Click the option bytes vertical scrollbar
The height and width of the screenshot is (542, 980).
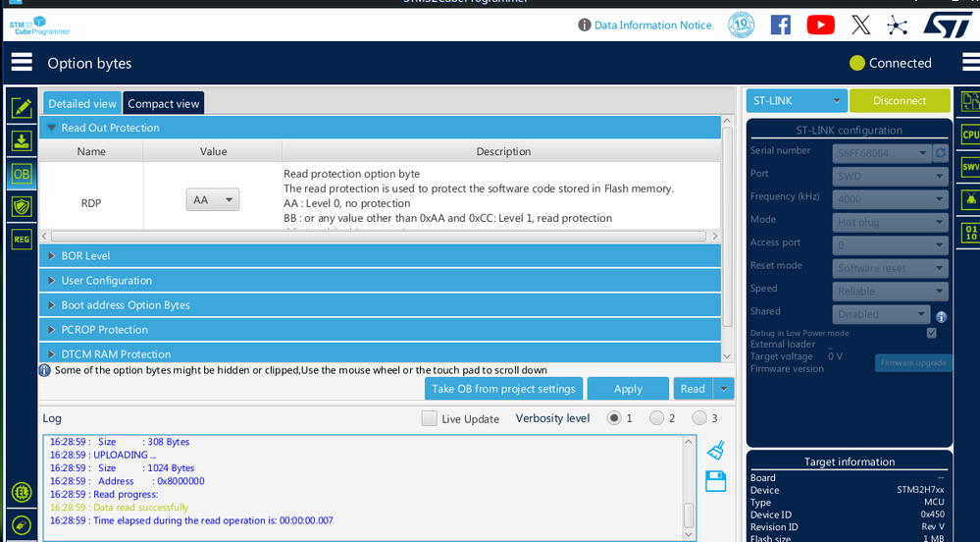pos(727,227)
